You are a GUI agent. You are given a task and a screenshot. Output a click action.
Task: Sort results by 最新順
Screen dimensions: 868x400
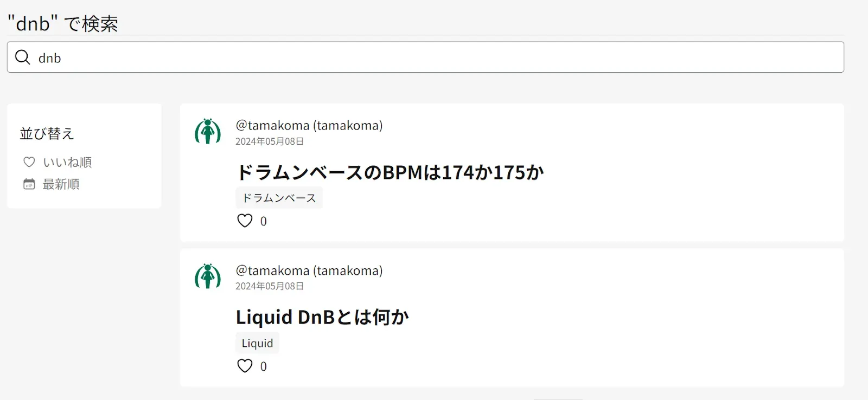[x=61, y=184]
